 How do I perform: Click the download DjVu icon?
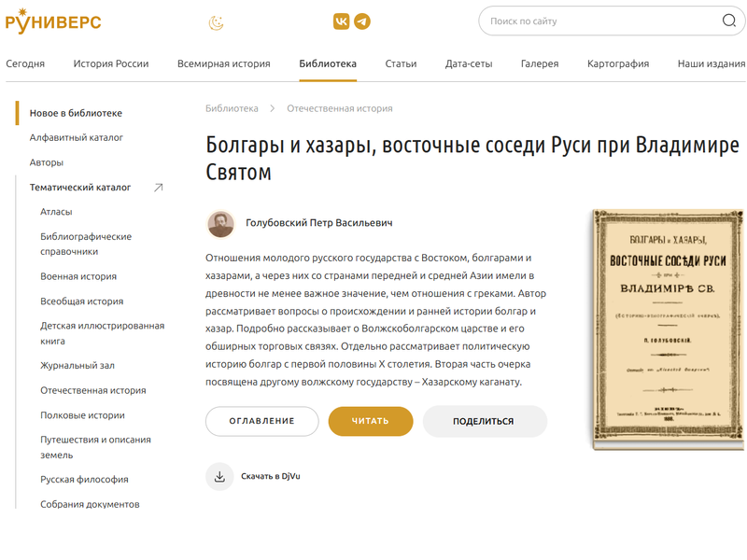(219, 476)
